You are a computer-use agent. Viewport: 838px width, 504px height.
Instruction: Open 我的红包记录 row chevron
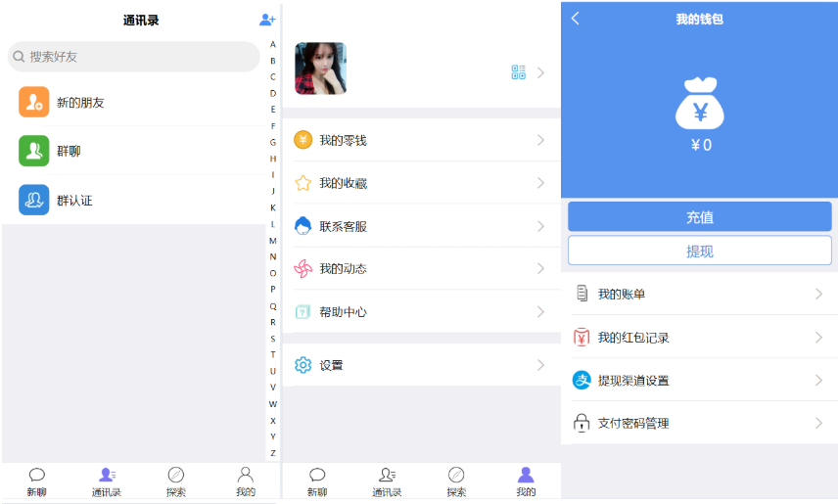pyautogui.click(x=818, y=338)
